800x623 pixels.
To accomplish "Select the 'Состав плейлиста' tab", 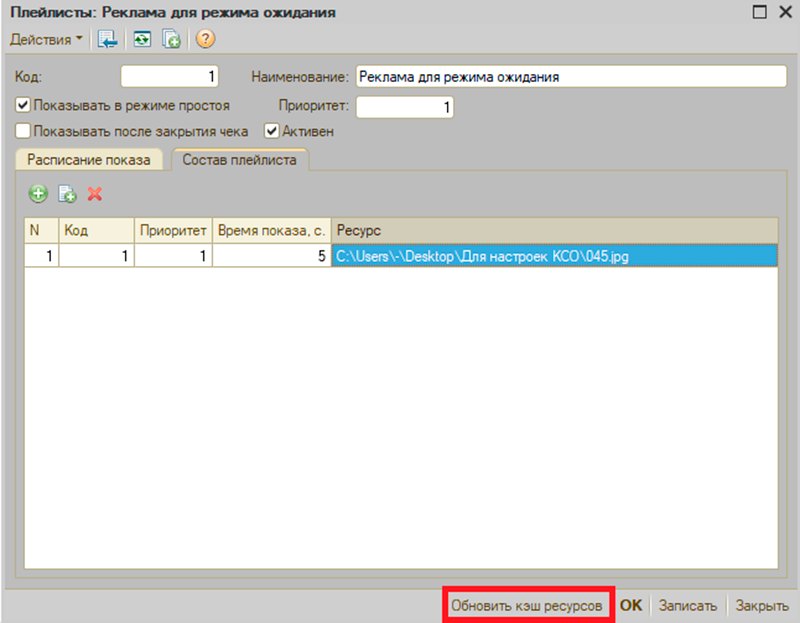I will pyautogui.click(x=239, y=160).
